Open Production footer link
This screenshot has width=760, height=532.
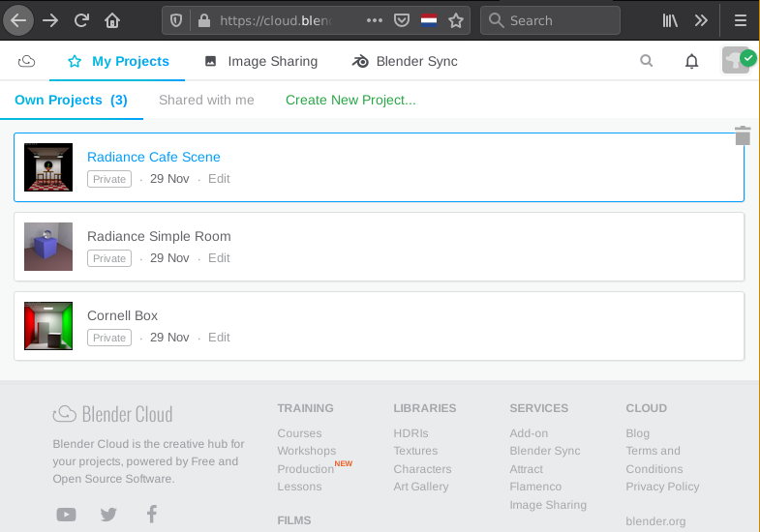(305, 469)
